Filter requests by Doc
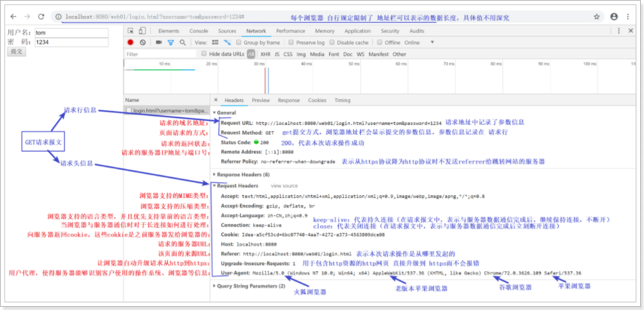644x310 pixels. [x=348, y=53]
